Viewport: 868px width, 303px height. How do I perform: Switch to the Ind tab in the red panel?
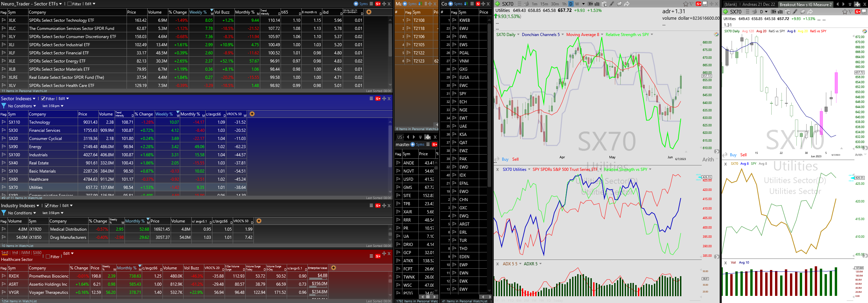point(15,253)
